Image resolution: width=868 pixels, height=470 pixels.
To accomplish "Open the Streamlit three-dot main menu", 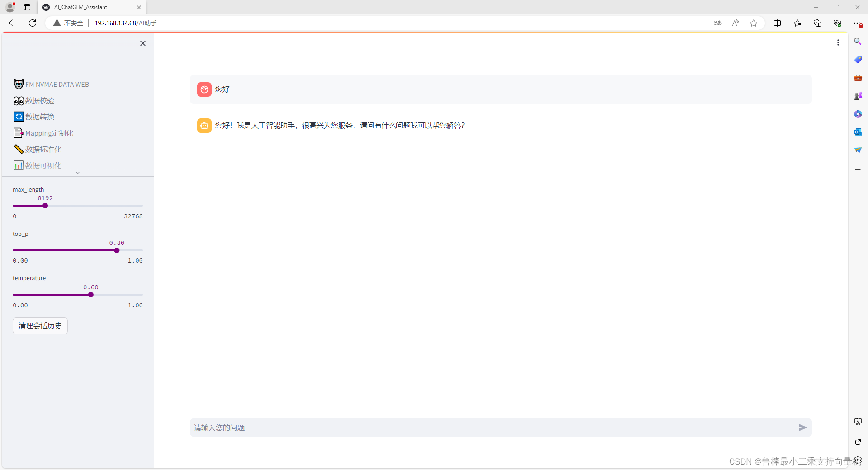I will tap(838, 42).
